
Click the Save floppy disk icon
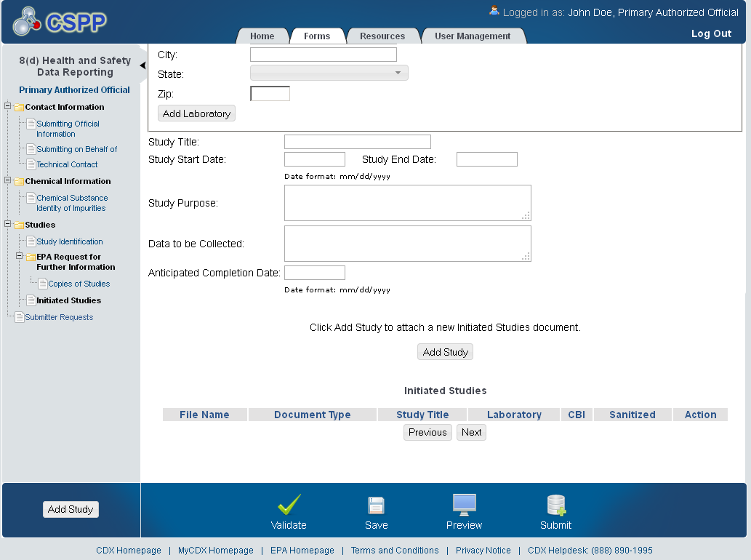coord(376,505)
